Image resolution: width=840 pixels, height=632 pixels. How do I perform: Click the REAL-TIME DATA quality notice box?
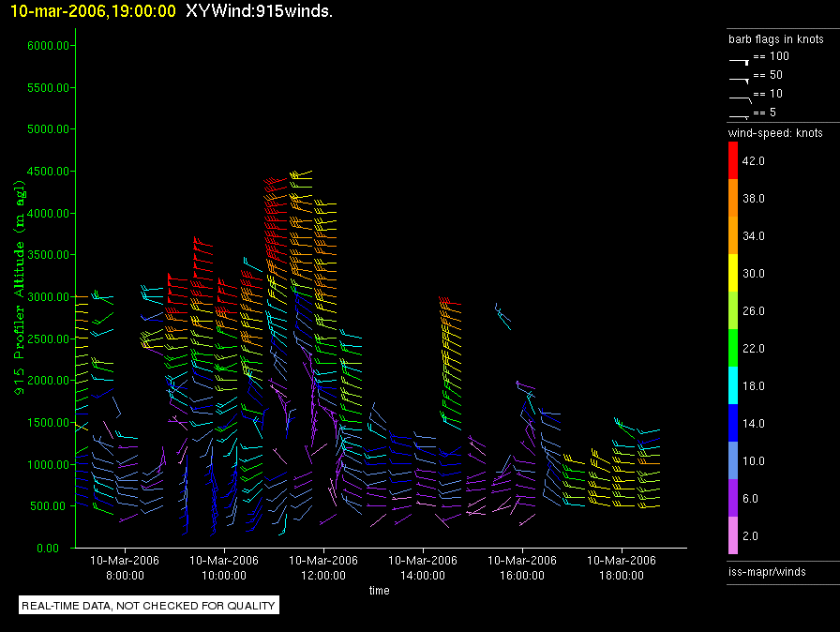(149, 606)
